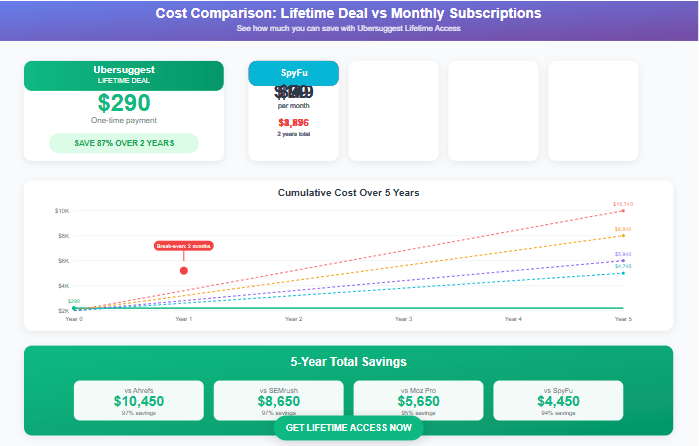Click the green $290 starting point at Year 0

[74, 308]
